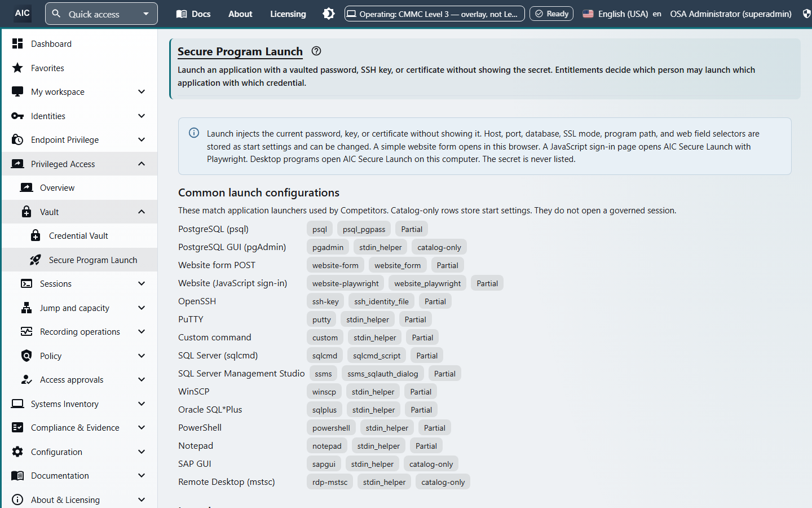812x508 pixels.
Task: Click the ssh_identity_file tag
Action: 382,301
